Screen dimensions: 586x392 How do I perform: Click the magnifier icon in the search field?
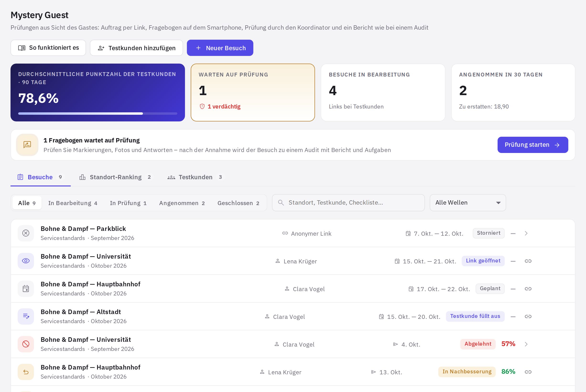(281, 203)
